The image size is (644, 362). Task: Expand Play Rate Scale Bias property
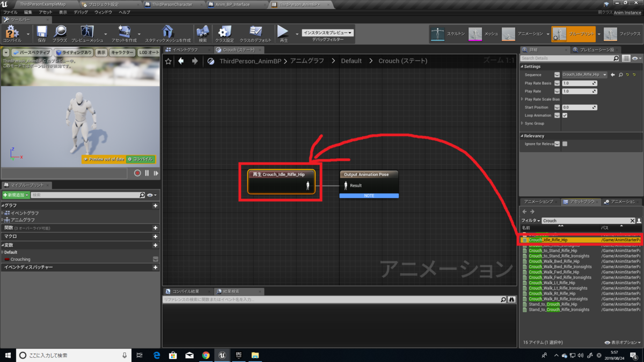pos(522,99)
